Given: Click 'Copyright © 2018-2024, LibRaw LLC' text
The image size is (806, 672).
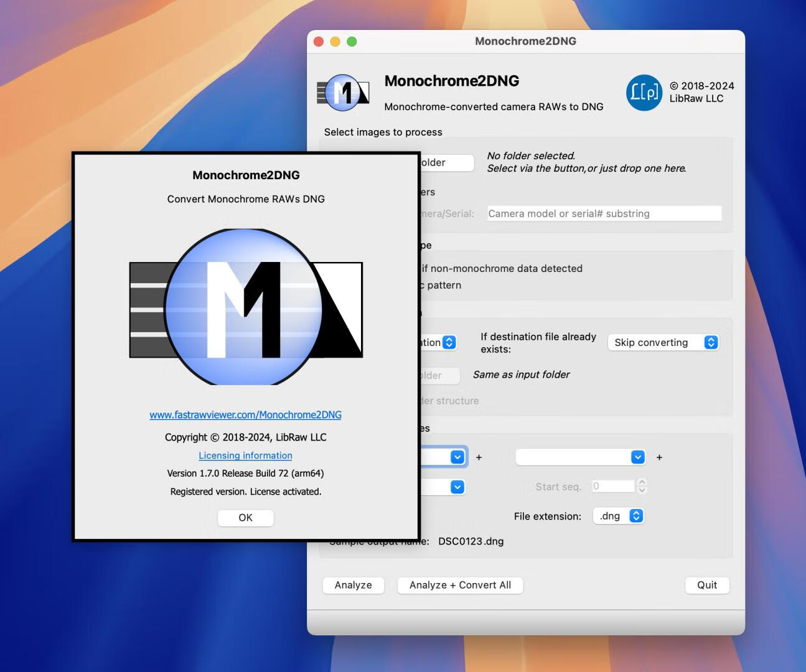Looking at the screenshot, I should point(245,437).
